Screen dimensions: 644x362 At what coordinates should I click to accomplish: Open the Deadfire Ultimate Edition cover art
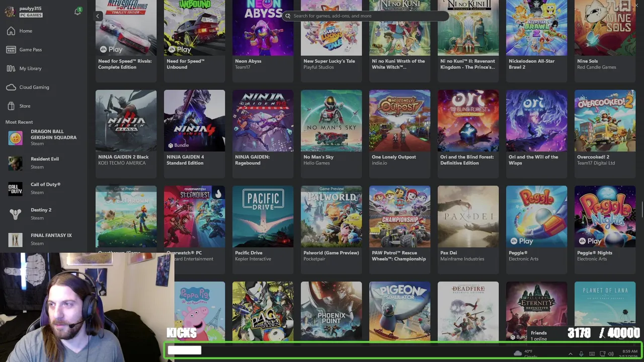[468, 312]
